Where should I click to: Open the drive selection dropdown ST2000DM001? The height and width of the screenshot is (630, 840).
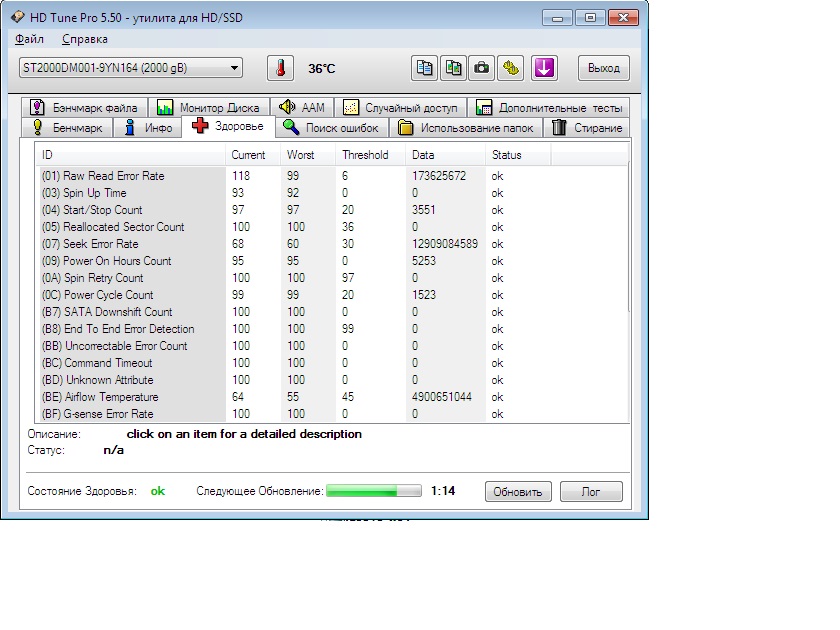click(131, 68)
